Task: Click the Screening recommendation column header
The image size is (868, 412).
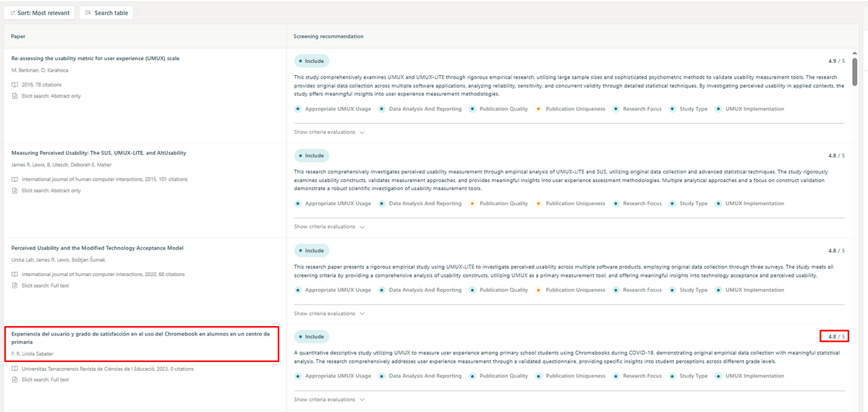Action: (x=328, y=36)
